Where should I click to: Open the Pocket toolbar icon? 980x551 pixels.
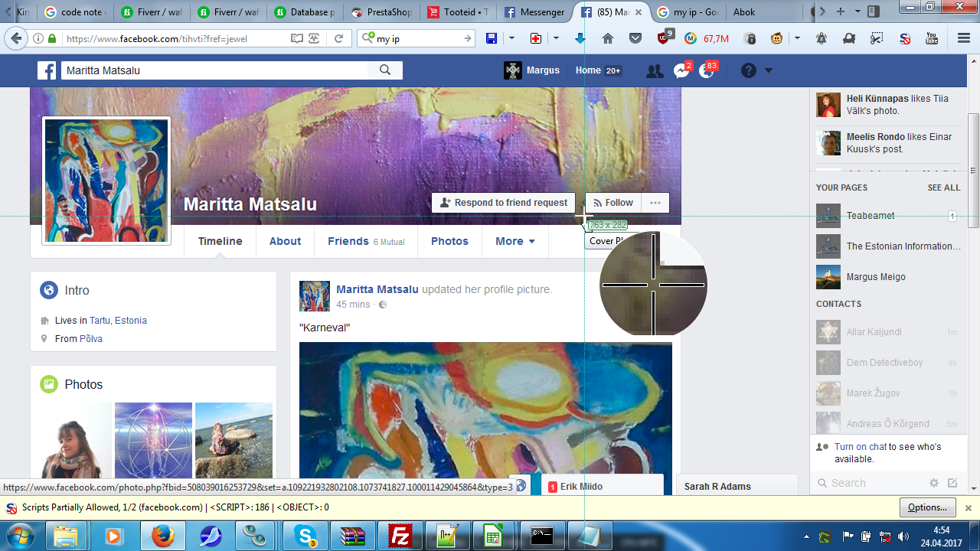click(635, 38)
